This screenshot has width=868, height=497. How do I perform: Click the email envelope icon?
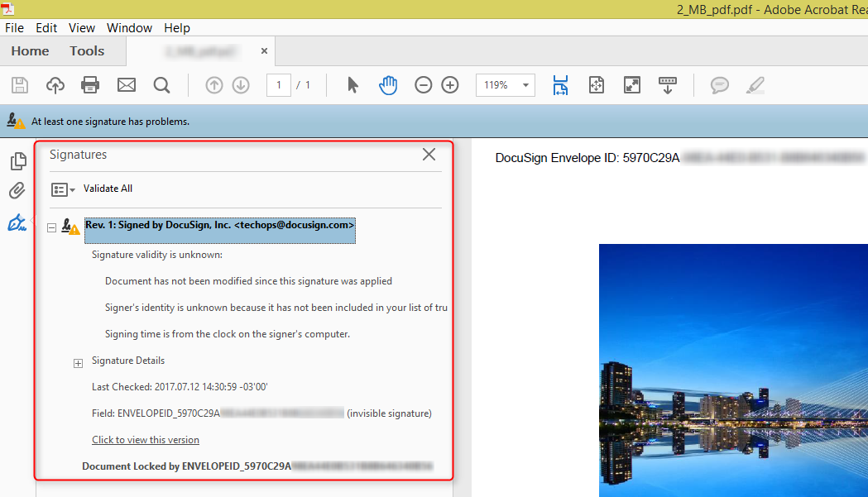(x=126, y=85)
